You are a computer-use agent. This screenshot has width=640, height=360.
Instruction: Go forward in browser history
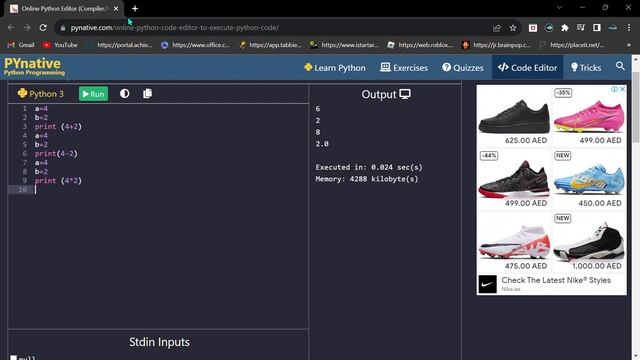(27, 28)
